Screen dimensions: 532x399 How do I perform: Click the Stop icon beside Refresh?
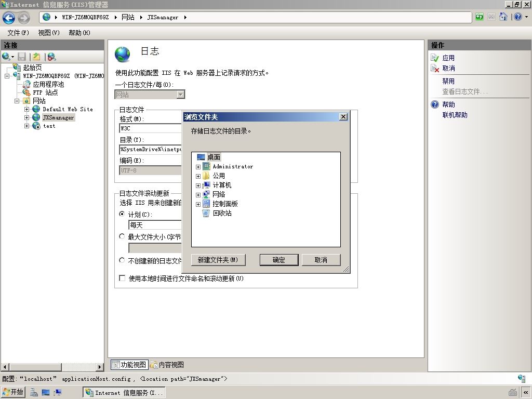pos(491,17)
